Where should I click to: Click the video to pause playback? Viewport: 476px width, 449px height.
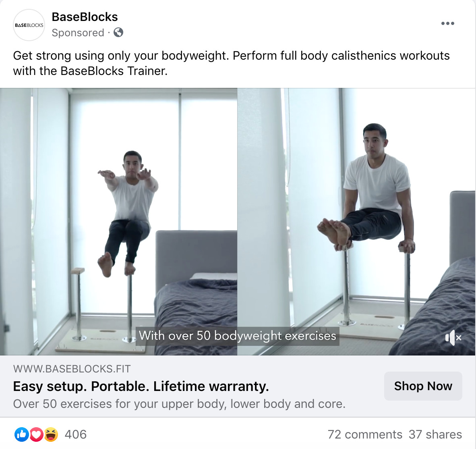point(238,202)
